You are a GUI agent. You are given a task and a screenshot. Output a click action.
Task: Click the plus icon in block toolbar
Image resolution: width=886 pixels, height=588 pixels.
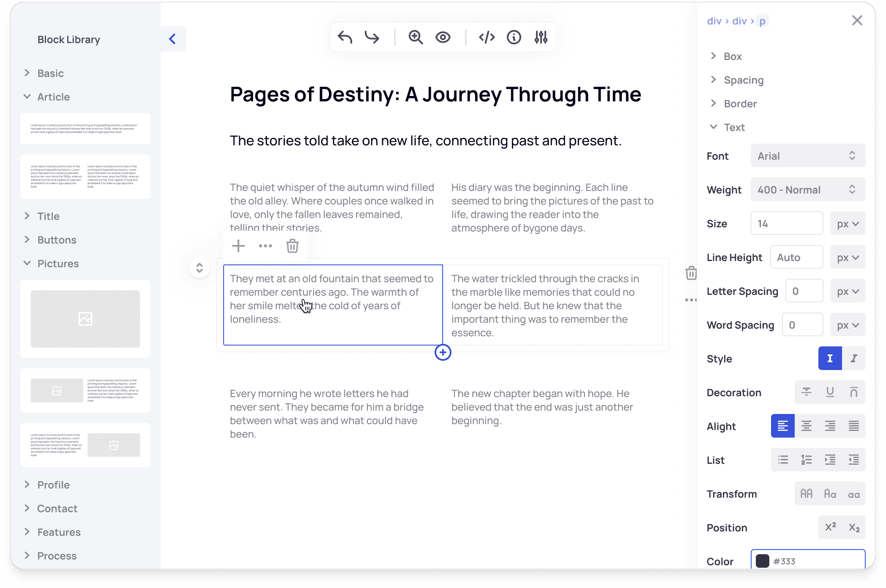(x=238, y=246)
